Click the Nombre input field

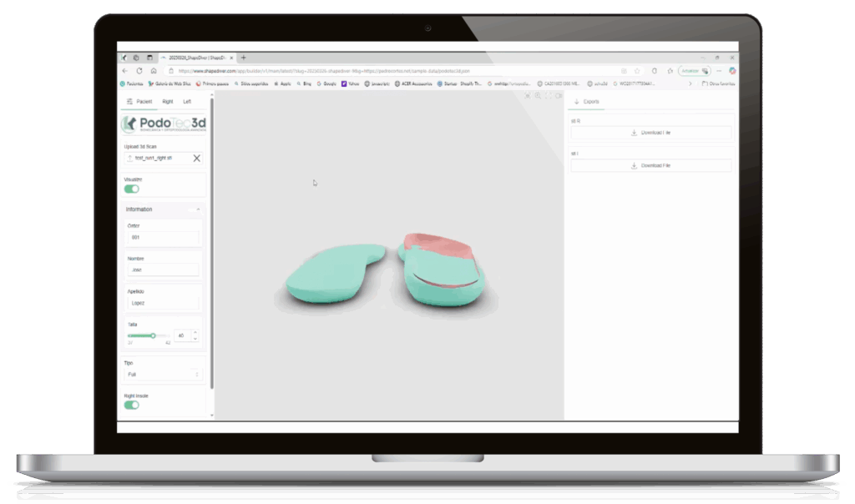(163, 270)
